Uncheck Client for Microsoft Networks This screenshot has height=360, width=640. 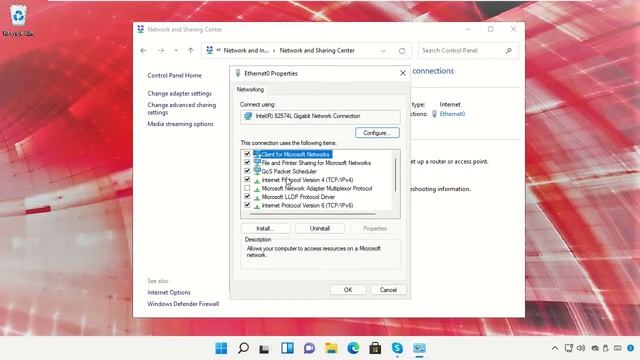click(247, 154)
